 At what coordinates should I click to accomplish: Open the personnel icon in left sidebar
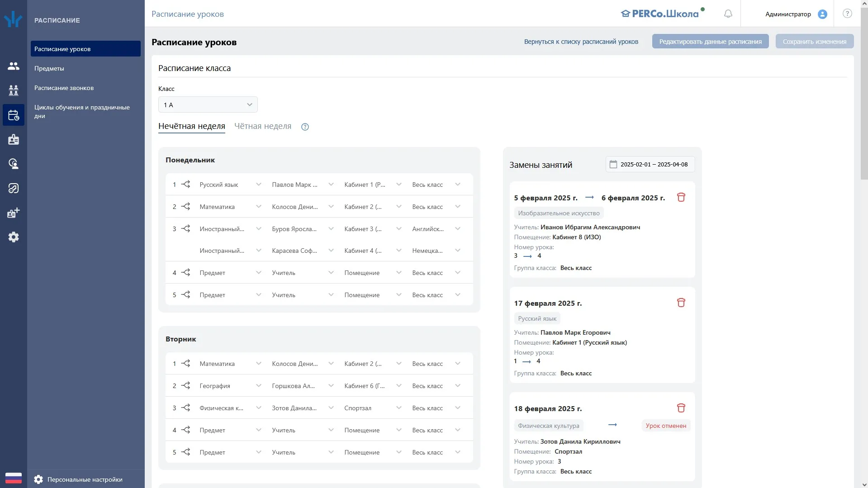(14, 66)
